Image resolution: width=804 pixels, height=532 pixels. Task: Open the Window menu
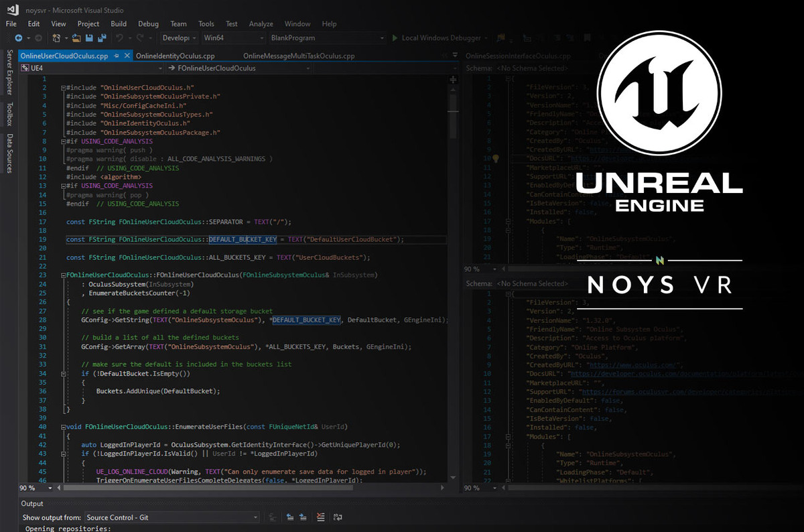pyautogui.click(x=297, y=23)
